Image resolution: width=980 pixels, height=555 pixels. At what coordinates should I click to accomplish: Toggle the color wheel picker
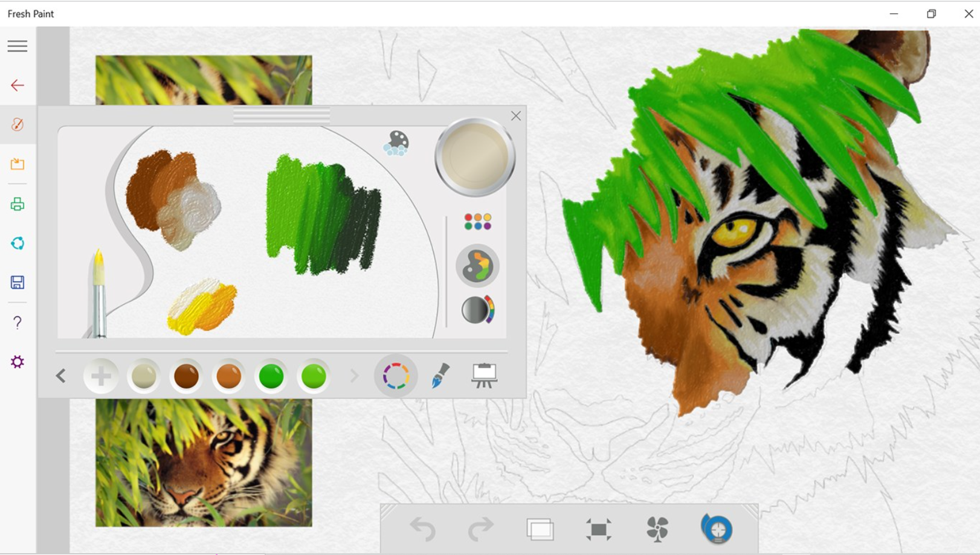point(396,374)
